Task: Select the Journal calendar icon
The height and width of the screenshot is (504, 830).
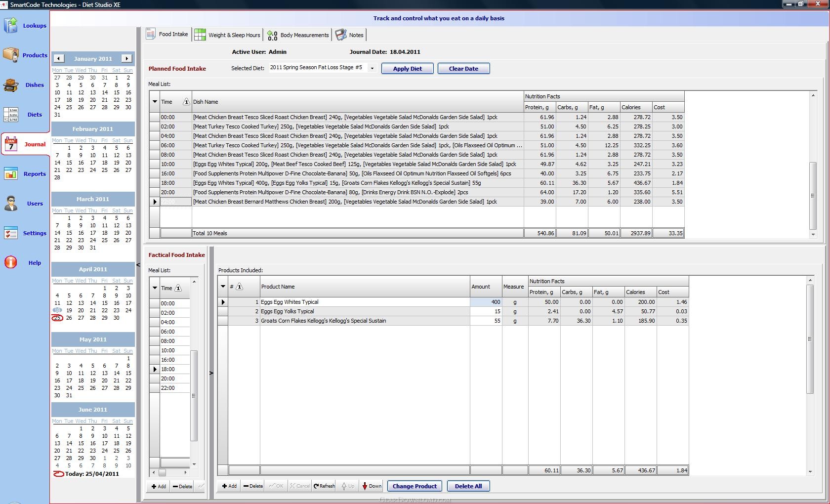Action: click(x=11, y=144)
